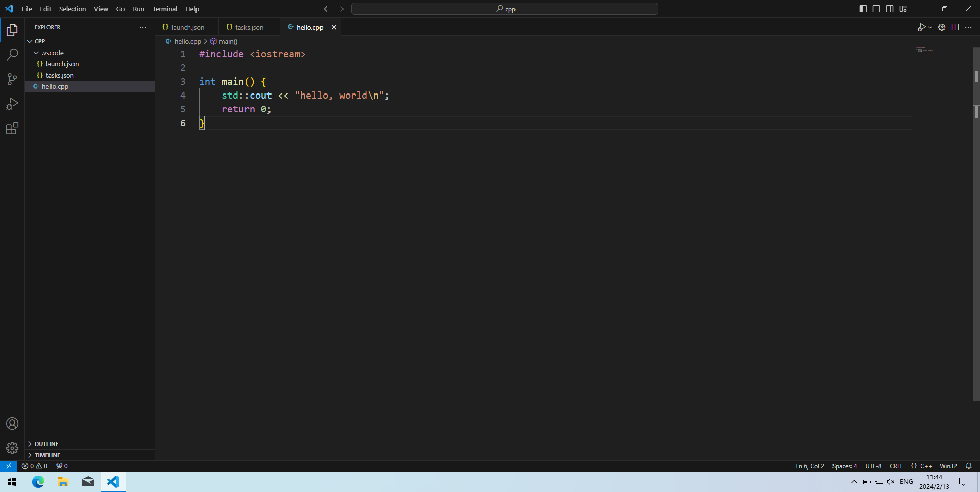Click the remote window indicator in status bar
Screen dimensions: 980x492
[9, 466]
